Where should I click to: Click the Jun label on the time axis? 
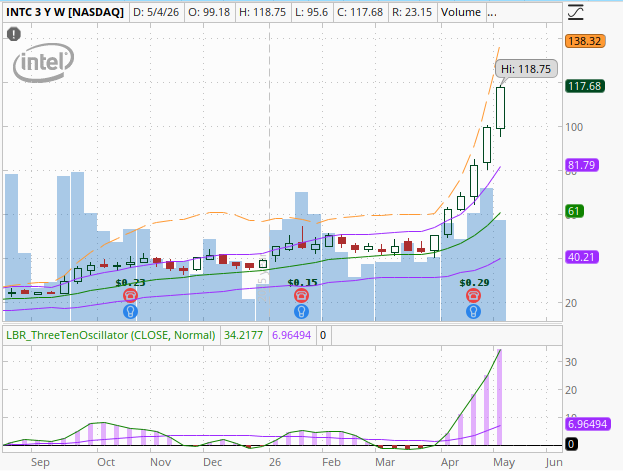554,462
